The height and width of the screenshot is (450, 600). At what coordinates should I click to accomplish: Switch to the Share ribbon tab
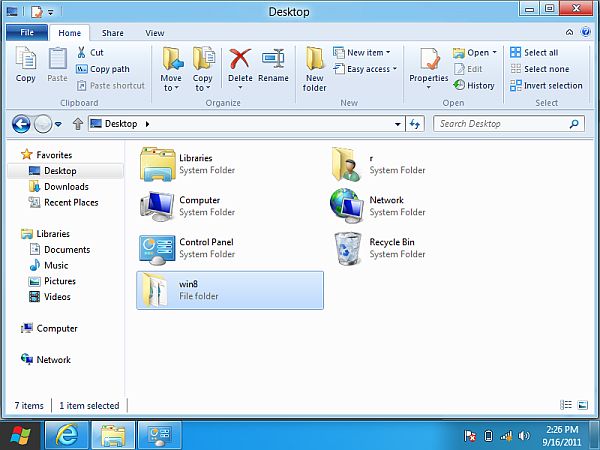click(x=113, y=33)
